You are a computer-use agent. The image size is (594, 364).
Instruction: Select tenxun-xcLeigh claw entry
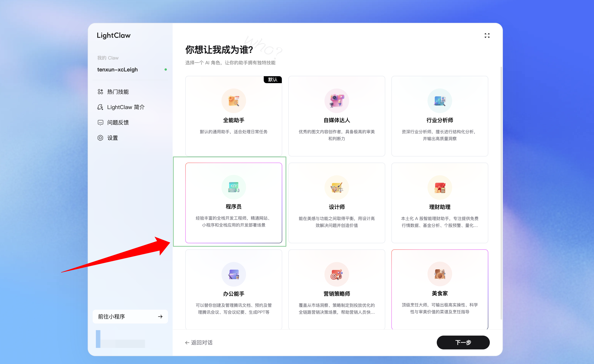tap(130, 69)
